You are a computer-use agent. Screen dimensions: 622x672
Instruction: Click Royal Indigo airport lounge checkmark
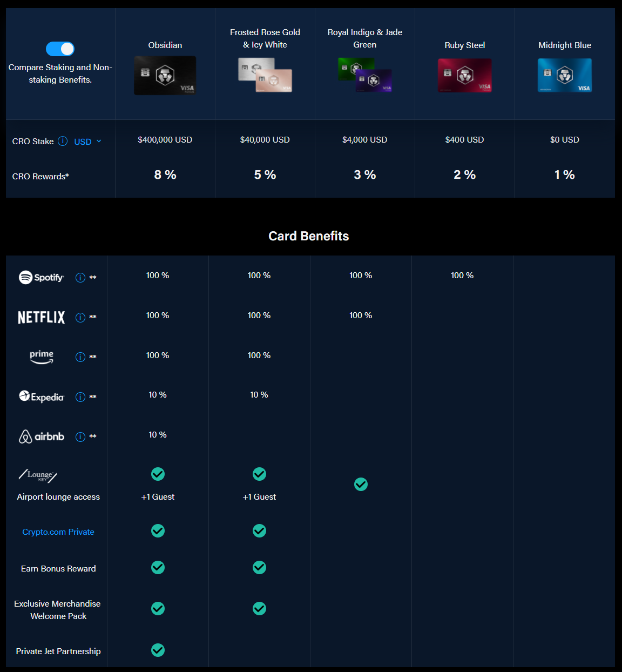[x=361, y=485]
